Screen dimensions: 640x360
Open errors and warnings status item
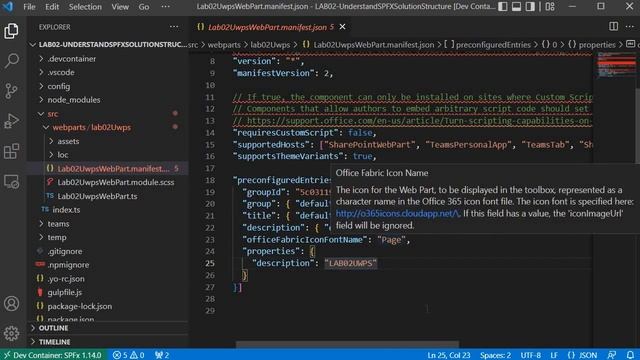tap(128, 355)
